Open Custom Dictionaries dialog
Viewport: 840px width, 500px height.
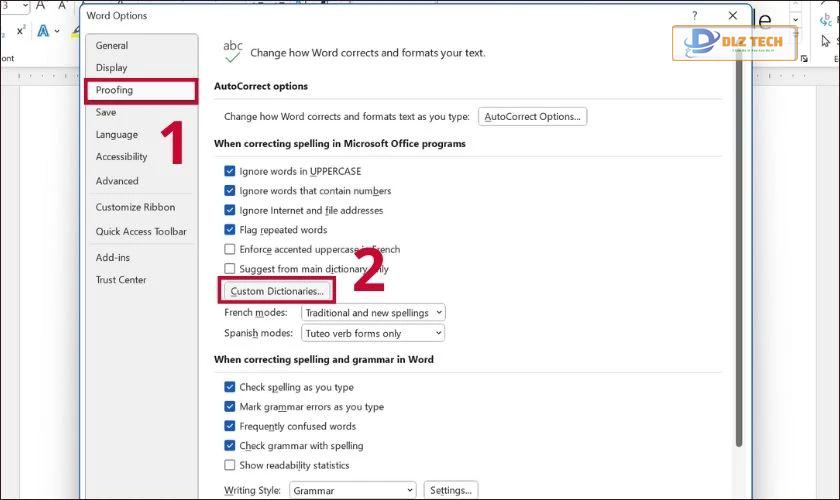click(277, 291)
